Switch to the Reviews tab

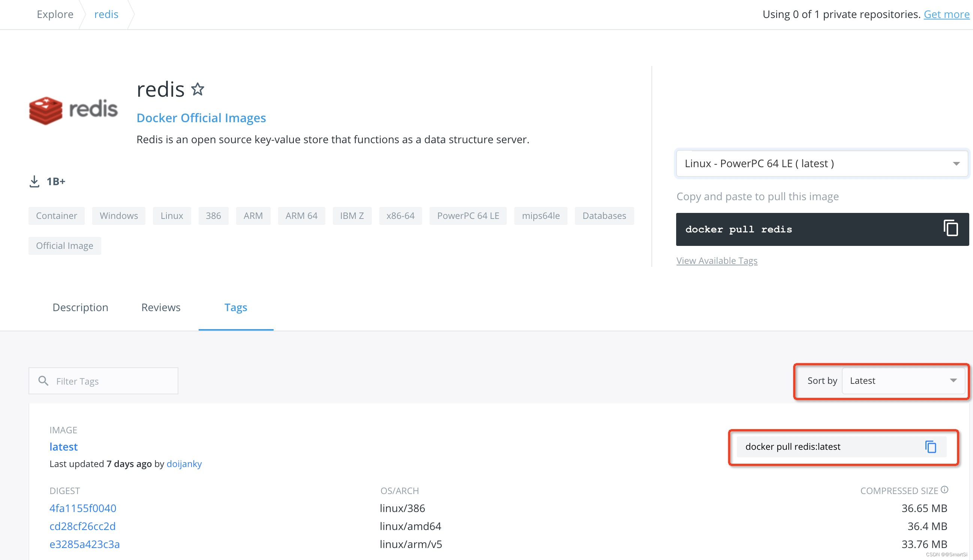pos(160,307)
